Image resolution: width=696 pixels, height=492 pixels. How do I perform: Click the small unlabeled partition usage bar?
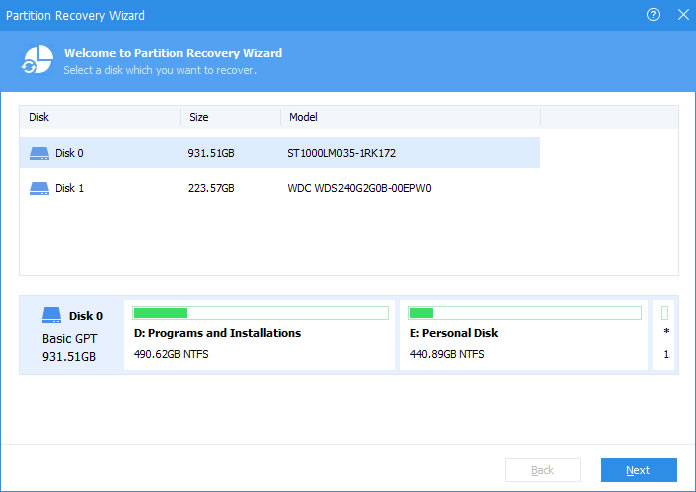664,313
